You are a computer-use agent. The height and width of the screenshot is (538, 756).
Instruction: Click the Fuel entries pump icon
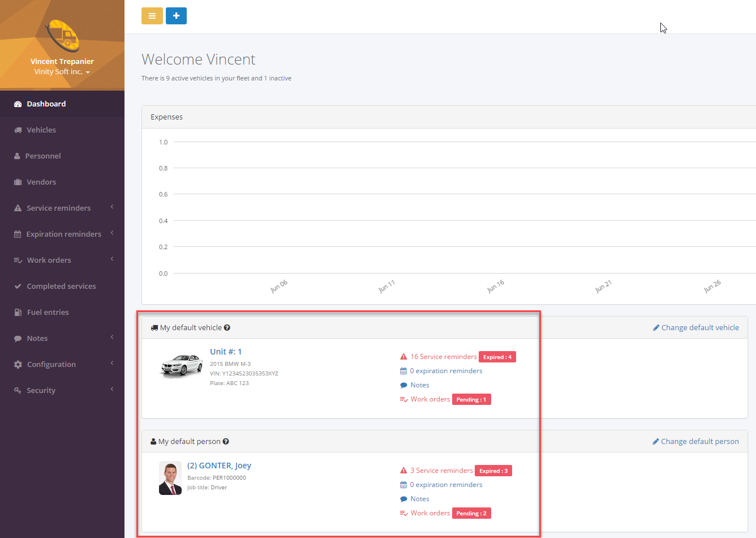pos(18,313)
